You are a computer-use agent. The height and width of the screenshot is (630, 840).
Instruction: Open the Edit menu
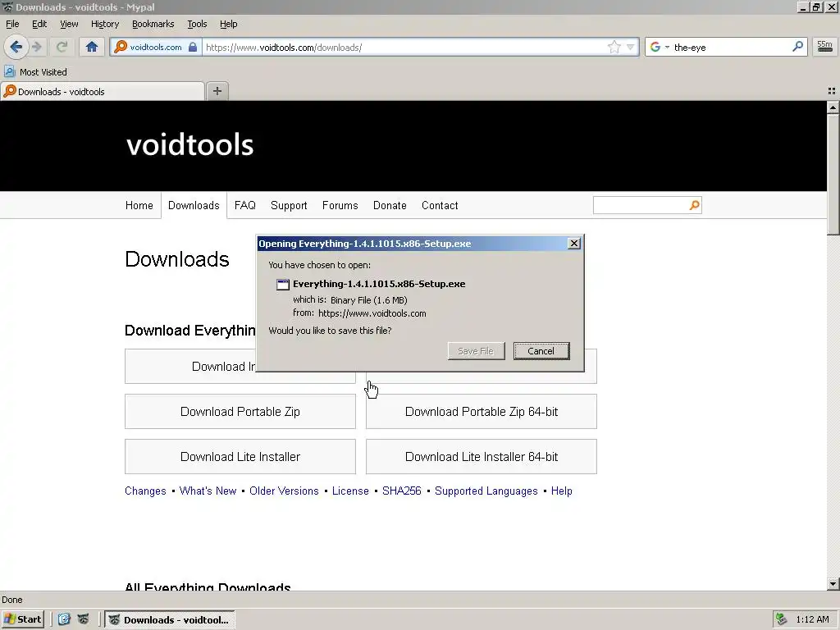[39, 24]
